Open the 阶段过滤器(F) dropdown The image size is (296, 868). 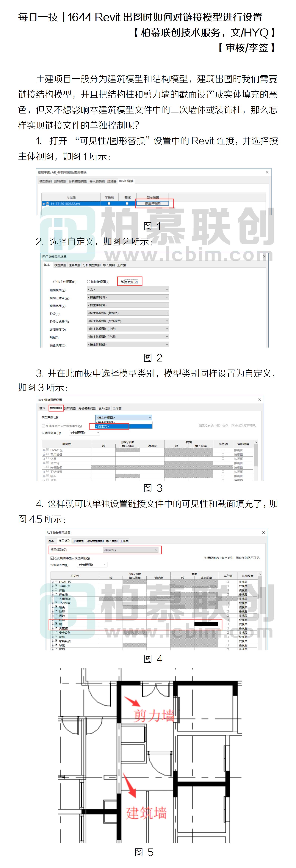coord(128,321)
